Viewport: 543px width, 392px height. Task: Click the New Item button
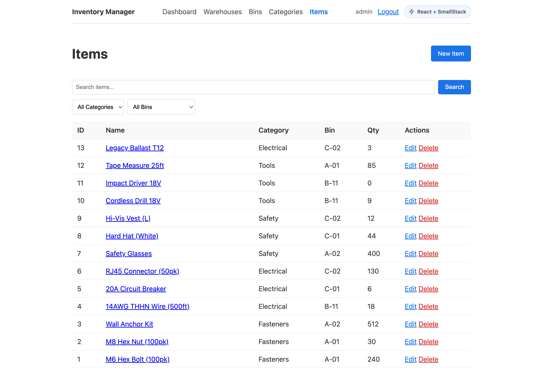click(x=451, y=54)
